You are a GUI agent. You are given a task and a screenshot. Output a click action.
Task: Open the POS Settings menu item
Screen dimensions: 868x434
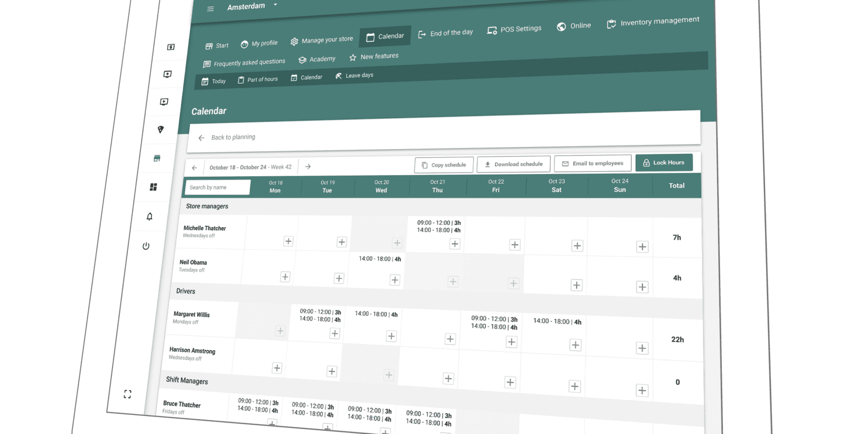click(x=514, y=29)
